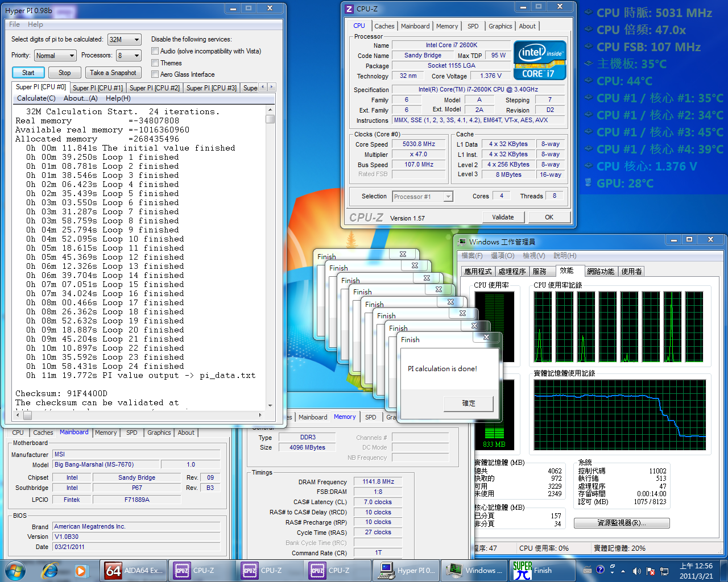Open Caches tab in top CPU-Z window
Viewport: 728px width, 582px height.
point(384,26)
